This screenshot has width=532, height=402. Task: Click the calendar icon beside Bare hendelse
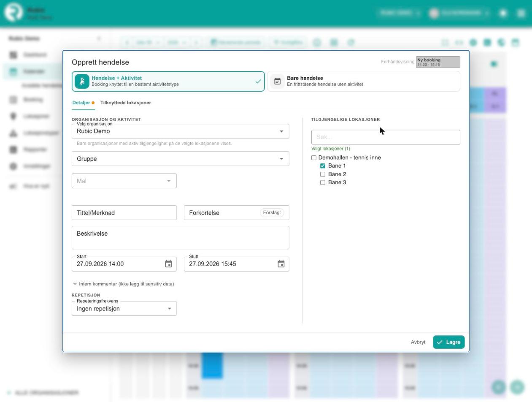pyautogui.click(x=278, y=81)
